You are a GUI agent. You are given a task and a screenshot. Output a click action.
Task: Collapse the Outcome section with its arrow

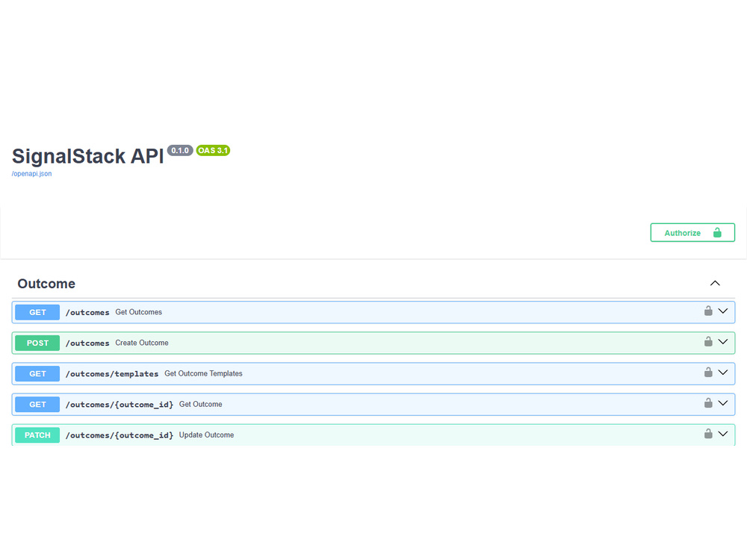[715, 283]
